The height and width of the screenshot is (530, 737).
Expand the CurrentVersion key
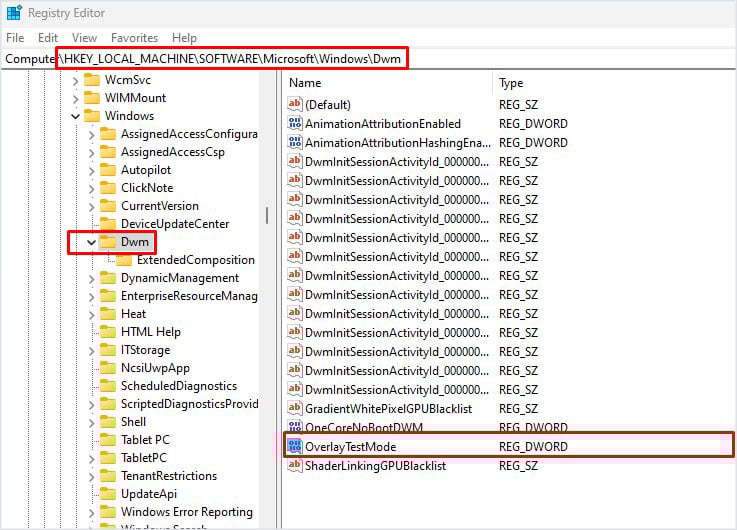click(91, 207)
